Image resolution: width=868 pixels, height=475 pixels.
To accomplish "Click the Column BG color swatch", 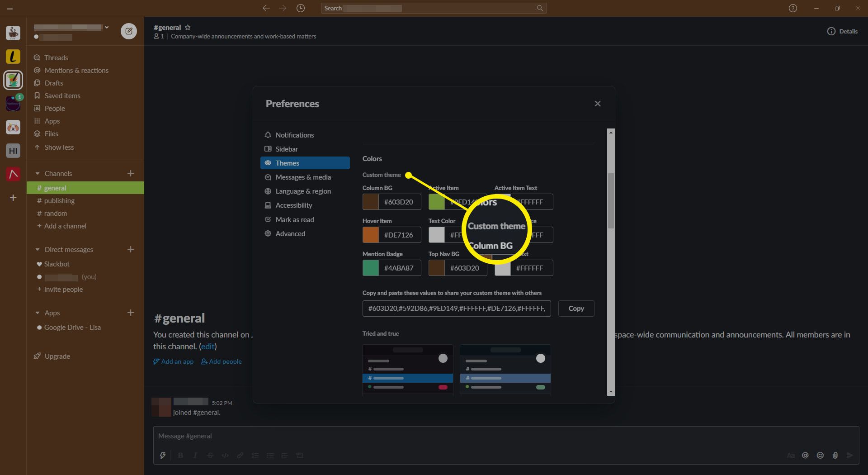I will point(371,202).
